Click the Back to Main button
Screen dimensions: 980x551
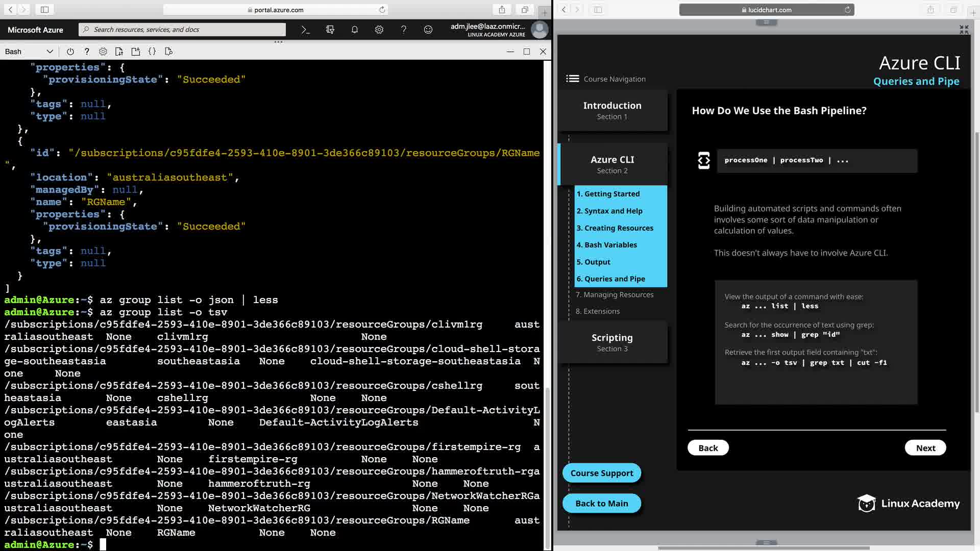pos(601,503)
